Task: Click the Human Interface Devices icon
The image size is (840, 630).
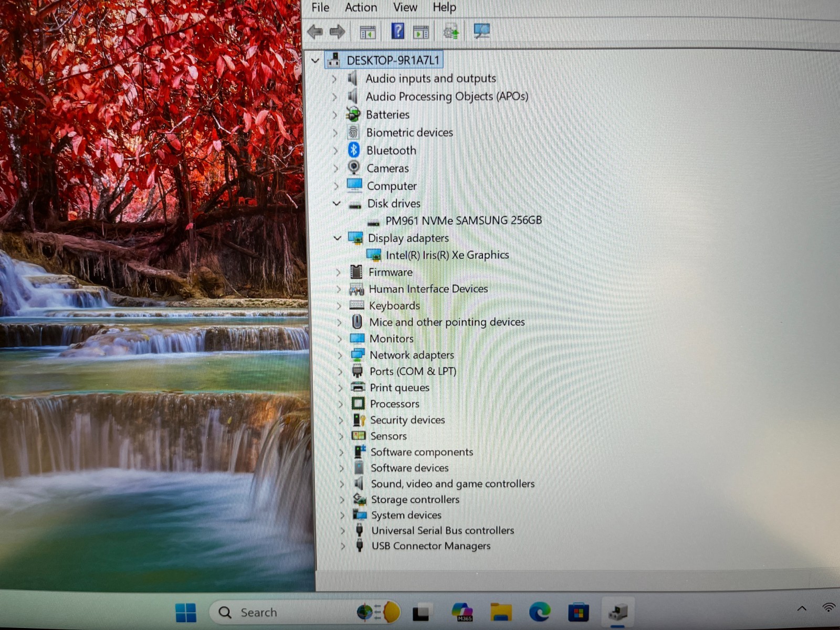Action: click(x=356, y=289)
